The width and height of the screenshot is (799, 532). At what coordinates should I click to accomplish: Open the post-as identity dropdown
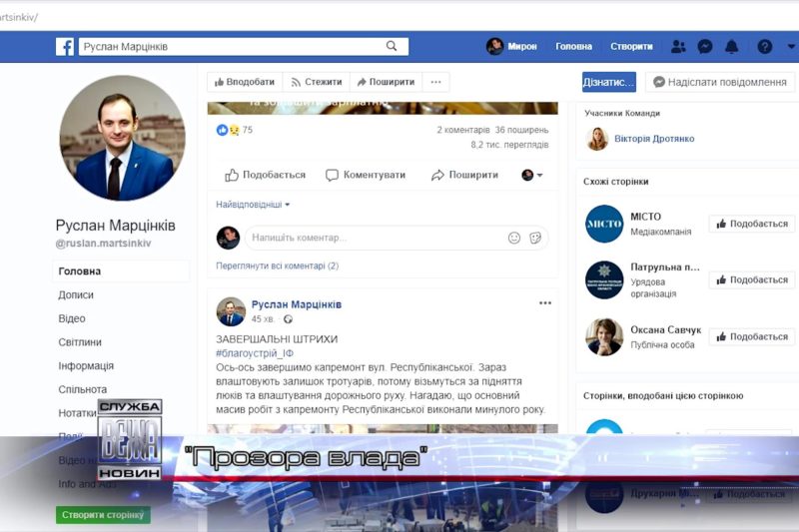[532, 175]
